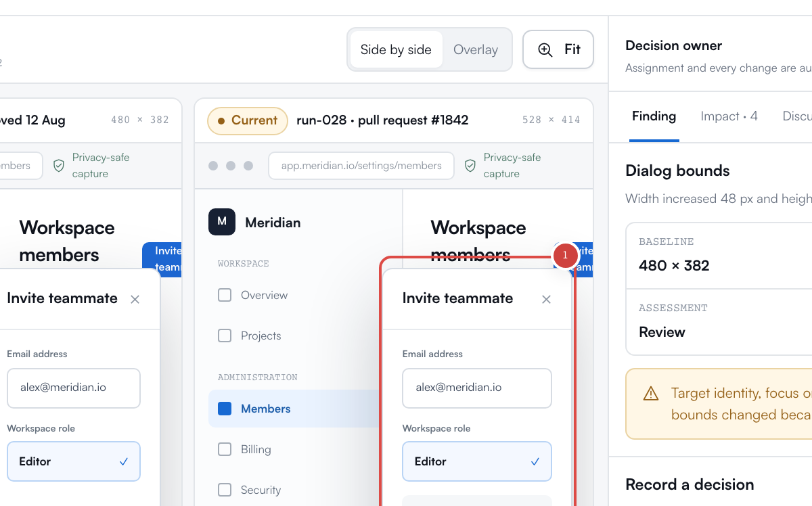
Task: Click the checkmark in current Editor role
Action: (x=535, y=461)
